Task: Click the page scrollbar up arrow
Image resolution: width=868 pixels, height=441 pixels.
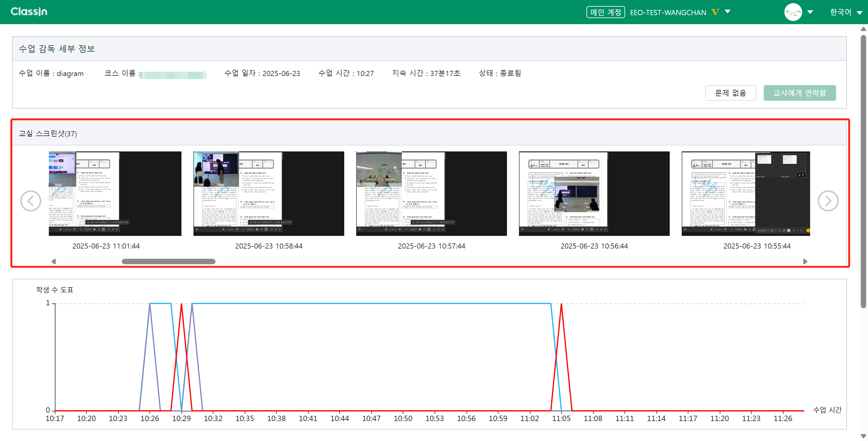Action: tap(863, 29)
